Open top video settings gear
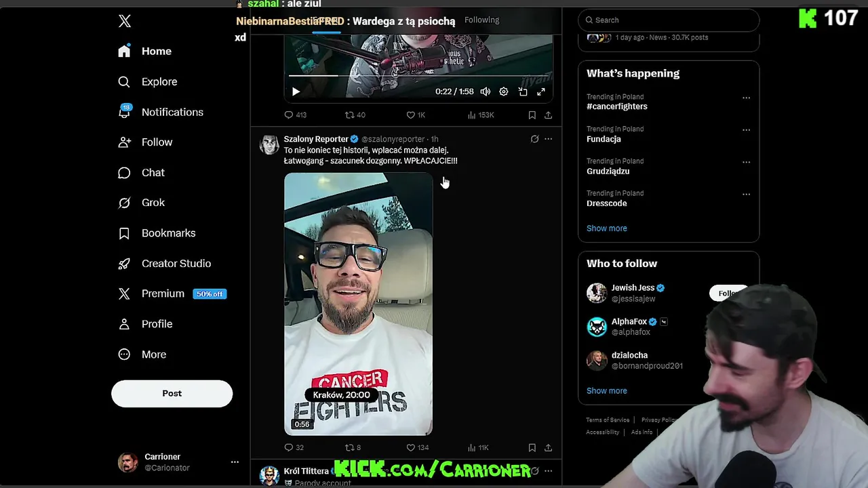Image resolution: width=868 pixels, height=488 pixels. (x=504, y=91)
